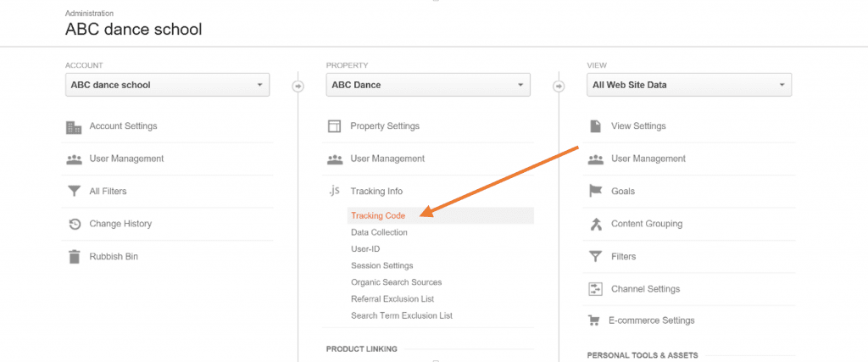868x362 pixels.
Task: Click the Change History clock icon
Action: pyautogui.click(x=74, y=224)
